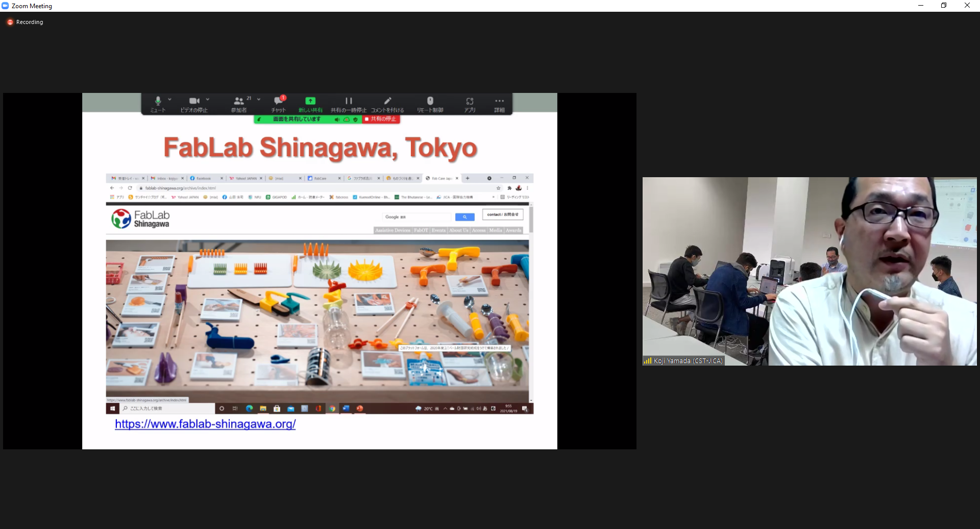Click the red stop share (共有の停止) button
This screenshot has width=980, height=529.
[381, 119]
